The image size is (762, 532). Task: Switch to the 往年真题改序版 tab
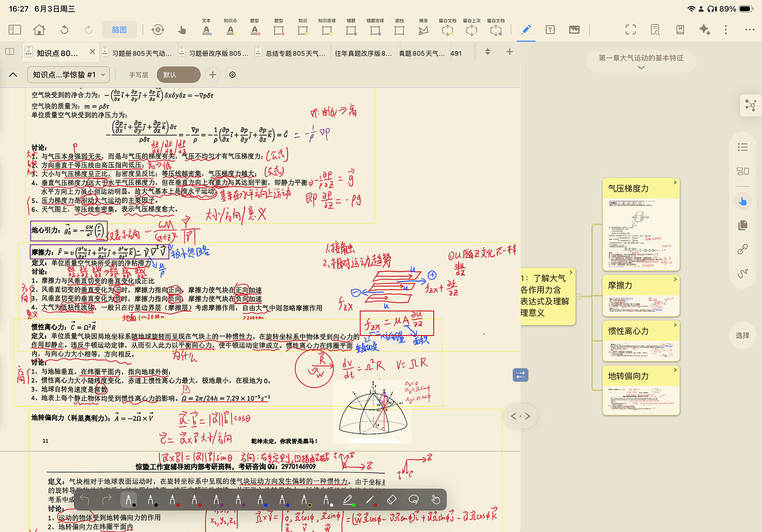(x=363, y=53)
